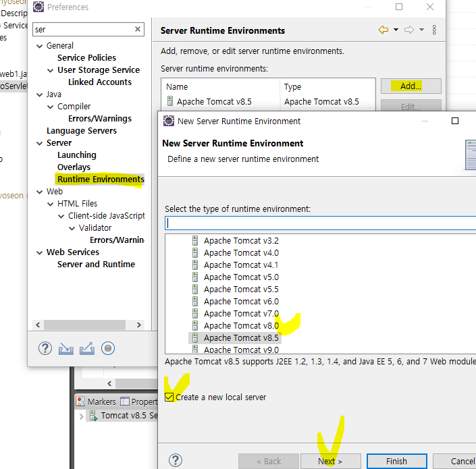The width and height of the screenshot is (476, 469).
Task: Select Launching under Server
Action: point(77,155)
